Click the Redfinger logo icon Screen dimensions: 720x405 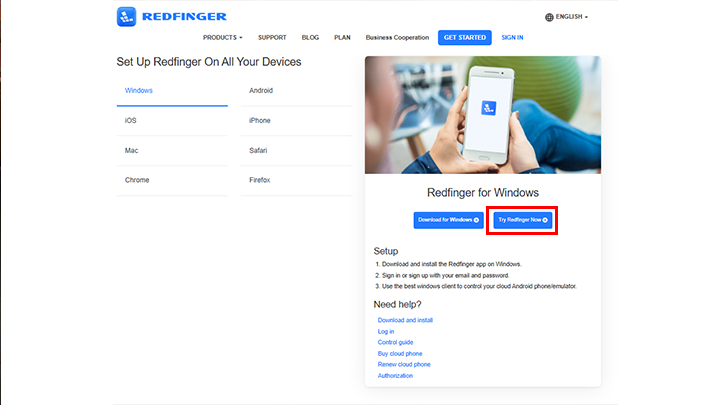pos(126,17)
